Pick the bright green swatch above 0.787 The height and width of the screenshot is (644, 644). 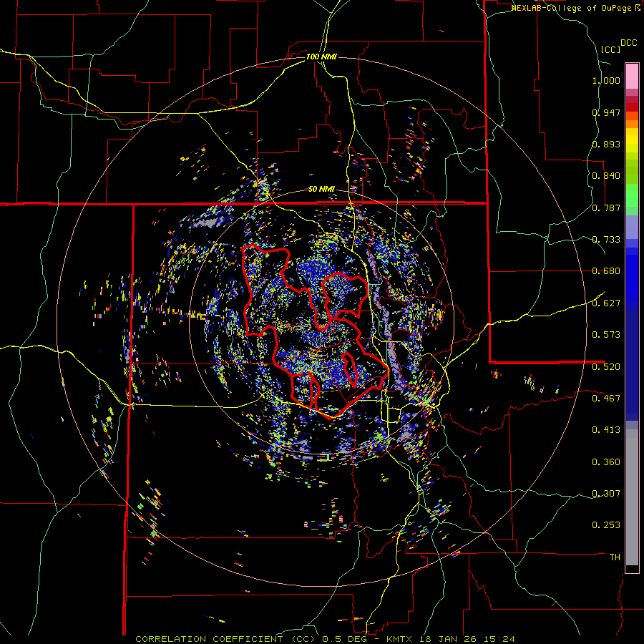pyautogui.click(x=632, y=195)
